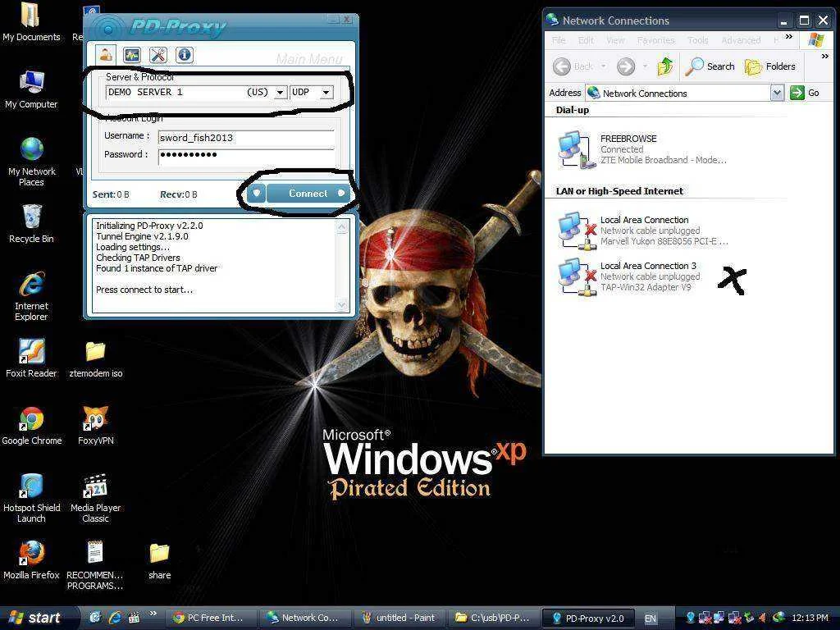Click the Connect button in PD-Proxy
Image resolution: width=840 pixels, height=630 pixels.
click(308, 194)
